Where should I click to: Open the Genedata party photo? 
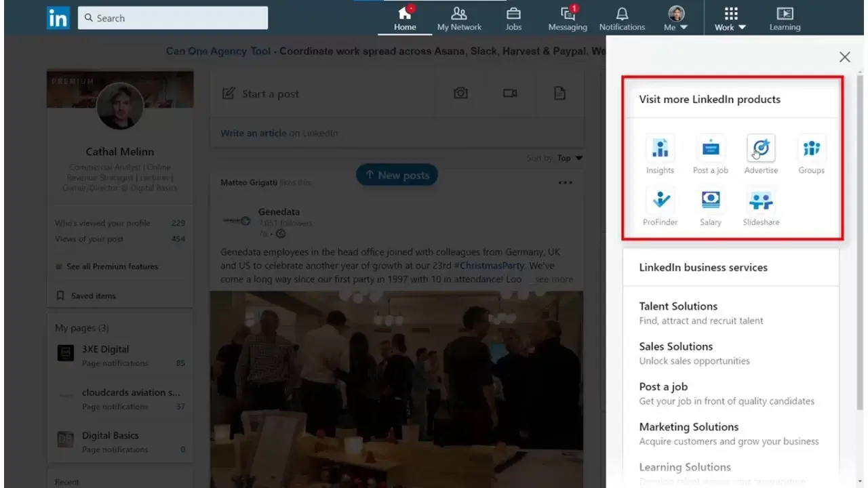[x=397, y=390]
